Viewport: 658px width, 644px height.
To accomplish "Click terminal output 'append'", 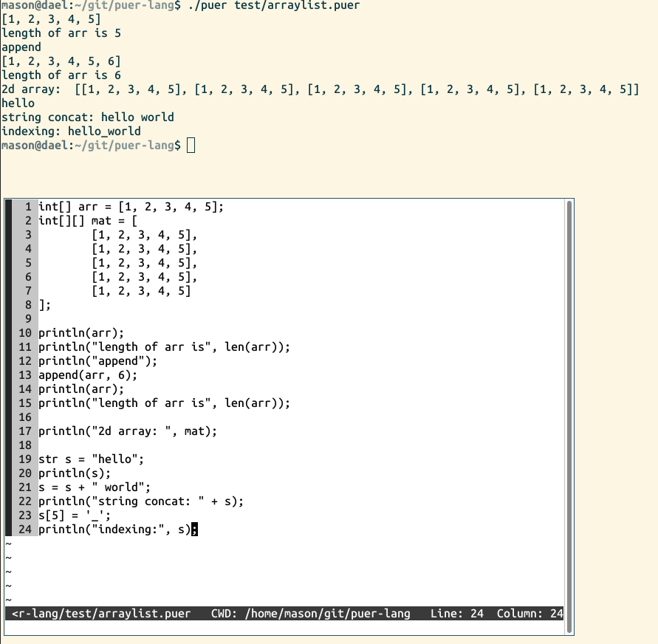I will click(21, 47).
